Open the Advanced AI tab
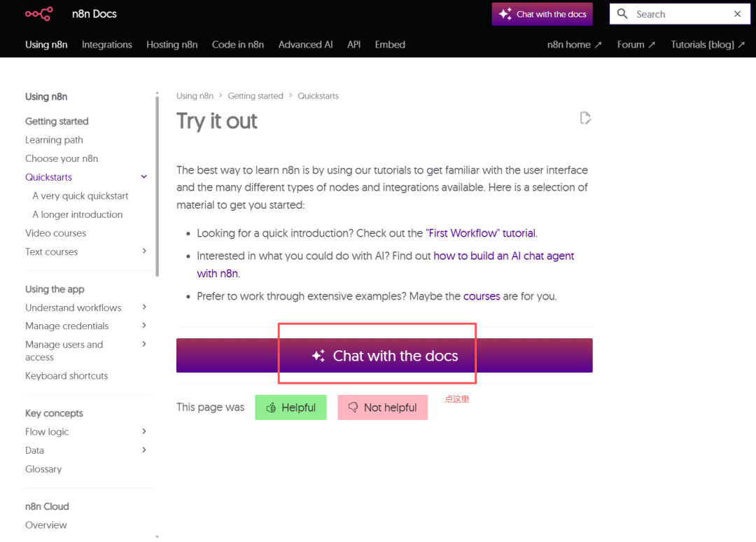The image size is (756, 542). [x=305, y=45]
